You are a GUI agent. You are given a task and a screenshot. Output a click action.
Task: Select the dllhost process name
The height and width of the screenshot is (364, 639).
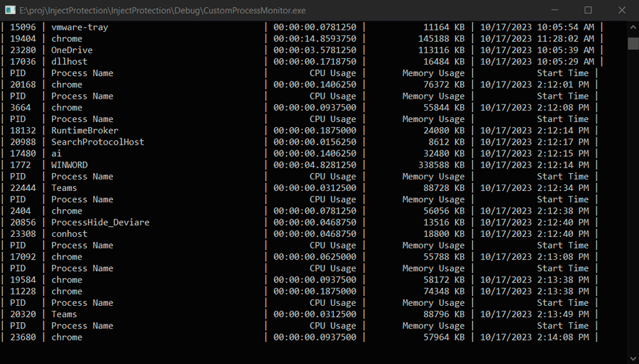point(70,62)
